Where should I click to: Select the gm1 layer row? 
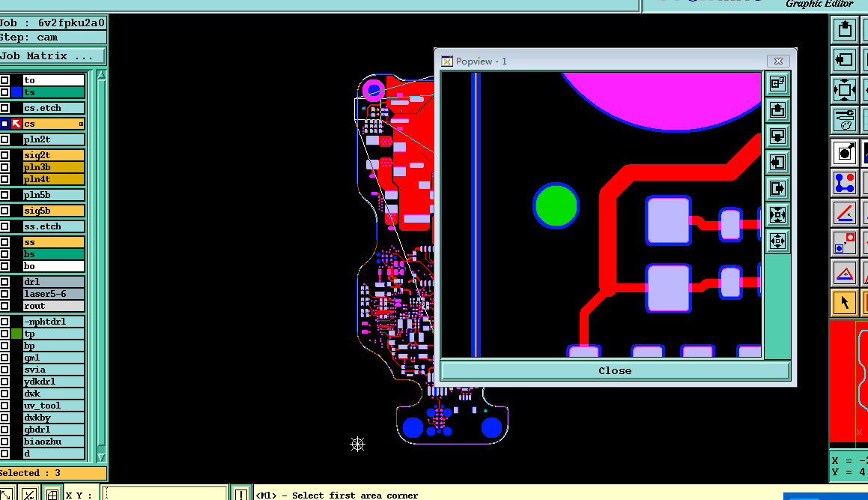pos(53,358)
